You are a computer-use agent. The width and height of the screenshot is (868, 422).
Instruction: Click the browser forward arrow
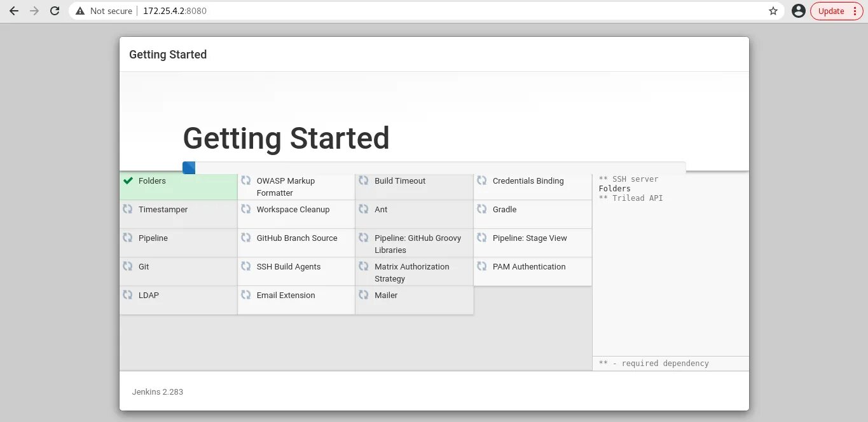coord(34,11)
